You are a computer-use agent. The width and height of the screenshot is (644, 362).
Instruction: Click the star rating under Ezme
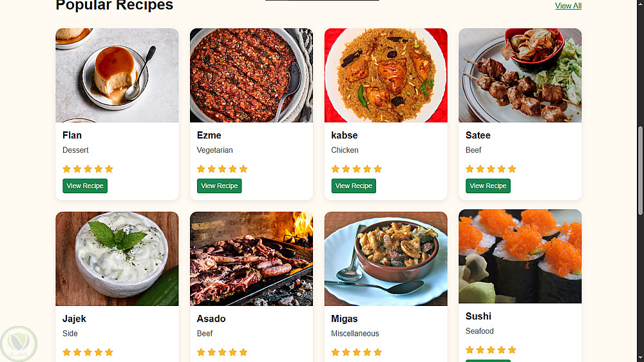pos(222,169)
